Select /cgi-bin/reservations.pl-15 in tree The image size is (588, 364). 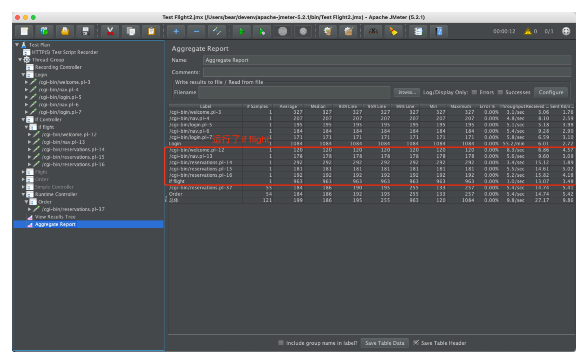[x=73, y=157]
